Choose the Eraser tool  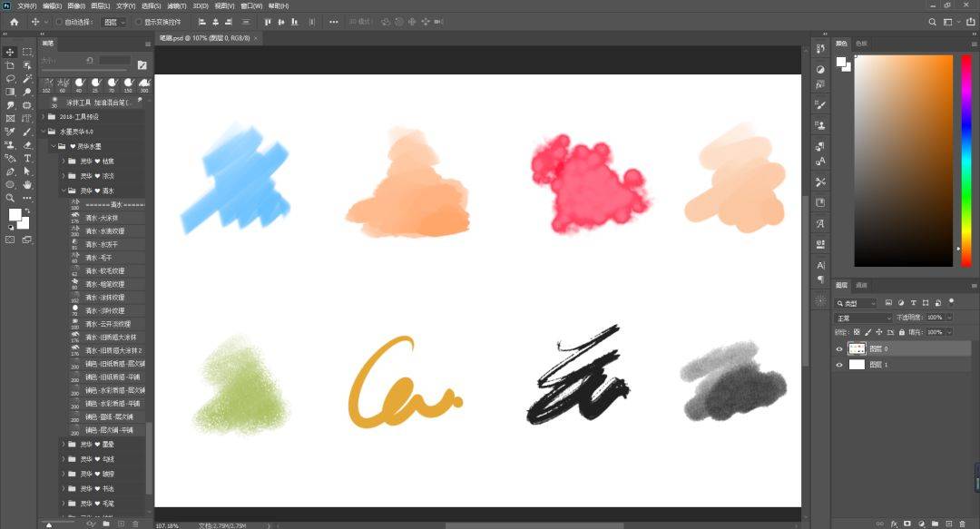tap(27, 144)
